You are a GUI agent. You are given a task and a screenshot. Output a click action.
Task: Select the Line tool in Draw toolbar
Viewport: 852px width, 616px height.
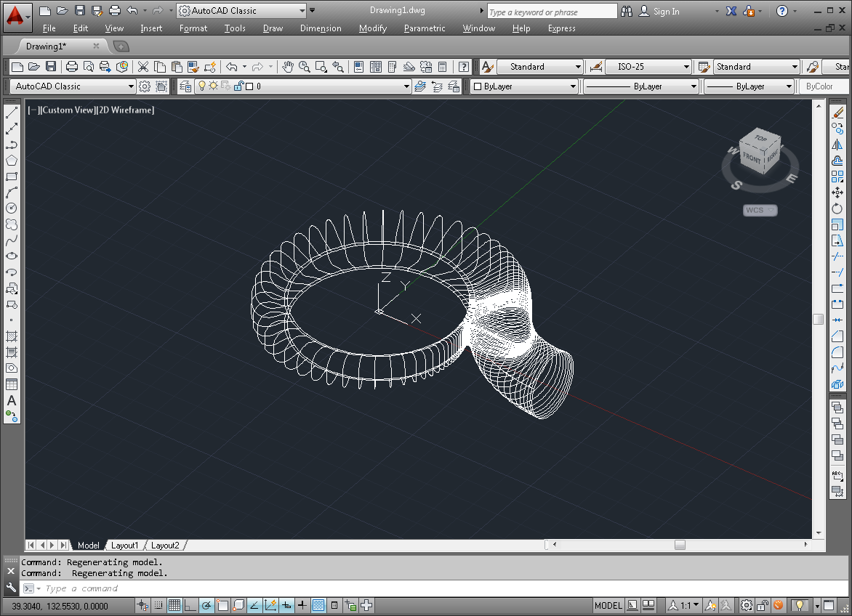click(12, 113)
